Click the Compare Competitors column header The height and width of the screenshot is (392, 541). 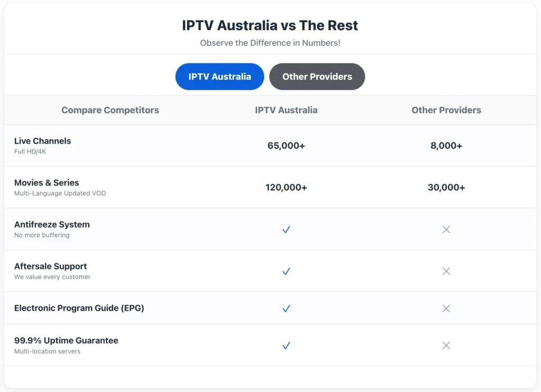[110, 110]
